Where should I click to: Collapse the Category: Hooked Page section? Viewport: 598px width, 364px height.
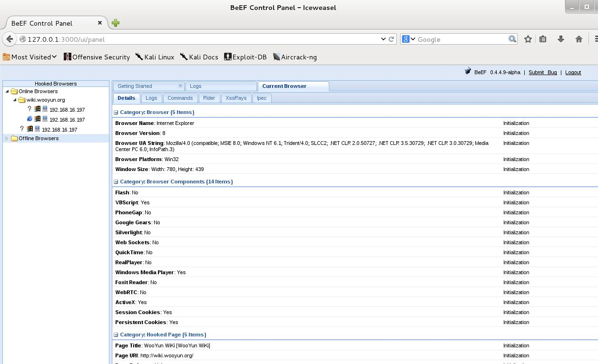point(116,335)
